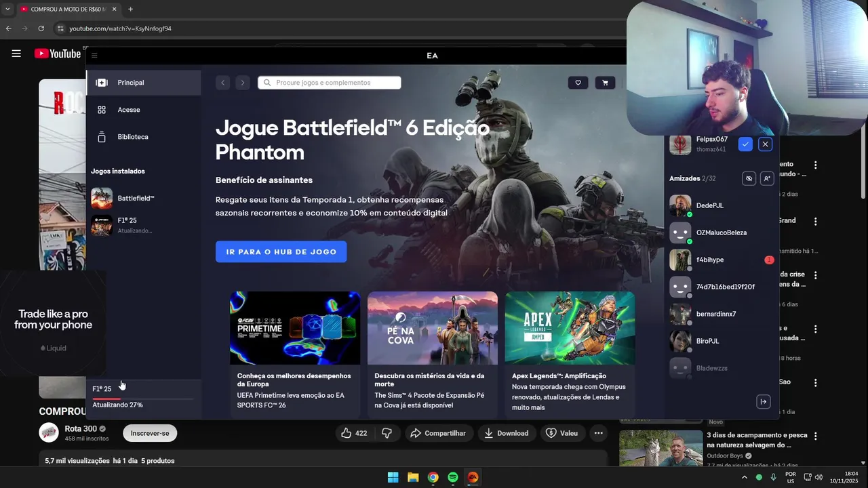Click Felpsx067 avatar in friend request

pos(680,144)
